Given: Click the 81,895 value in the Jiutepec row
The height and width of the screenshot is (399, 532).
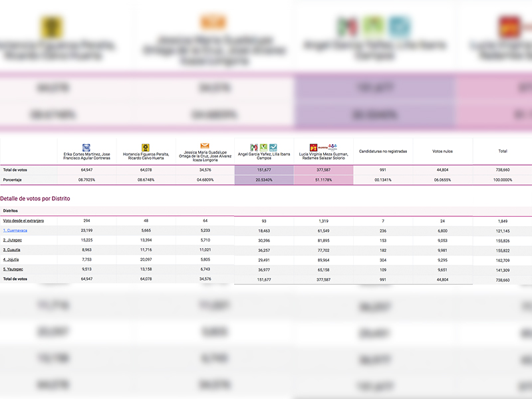Looking at the screenshot, I should (x=323, y=241).
